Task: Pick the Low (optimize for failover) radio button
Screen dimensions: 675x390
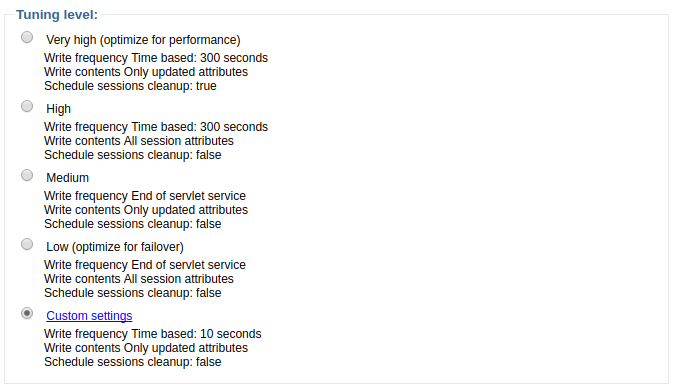Action: pyautogui.click(x=27, y=245)
